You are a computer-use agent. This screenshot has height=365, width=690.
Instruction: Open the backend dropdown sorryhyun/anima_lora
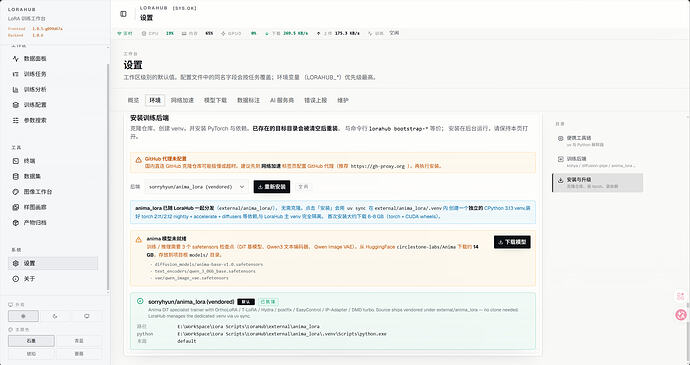tap(196, 187)
